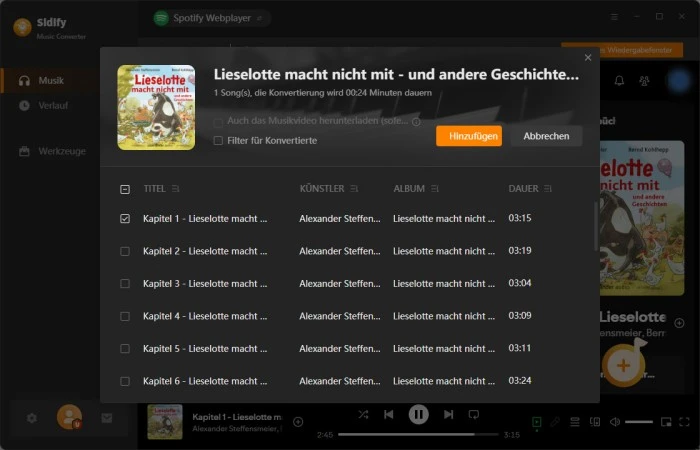Open Spotify notifications bell icon
The height and width of the screenshot is (450, 700).
coord(619,80)
